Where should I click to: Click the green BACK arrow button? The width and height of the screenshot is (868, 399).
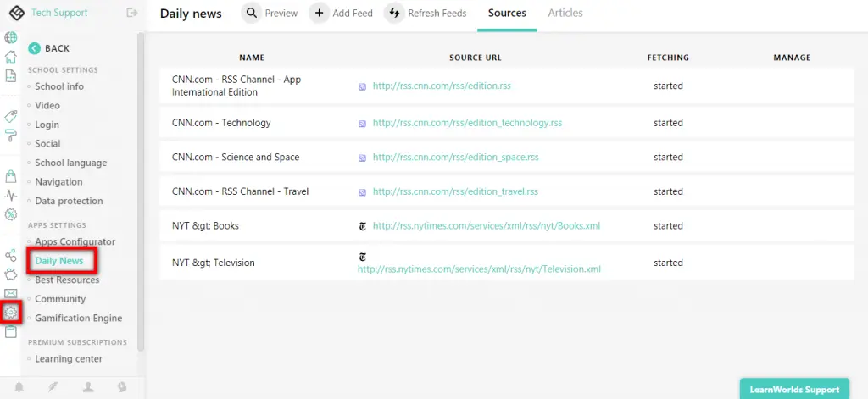tap(35, 48)
